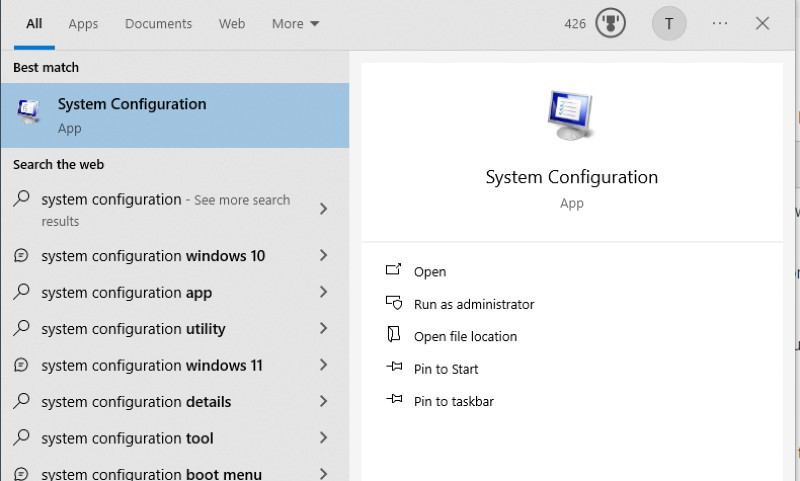Click chat icon beside 'system configuration windows 11'
The width and height of the screenshot is (800, 481).
tap(21, 364)
